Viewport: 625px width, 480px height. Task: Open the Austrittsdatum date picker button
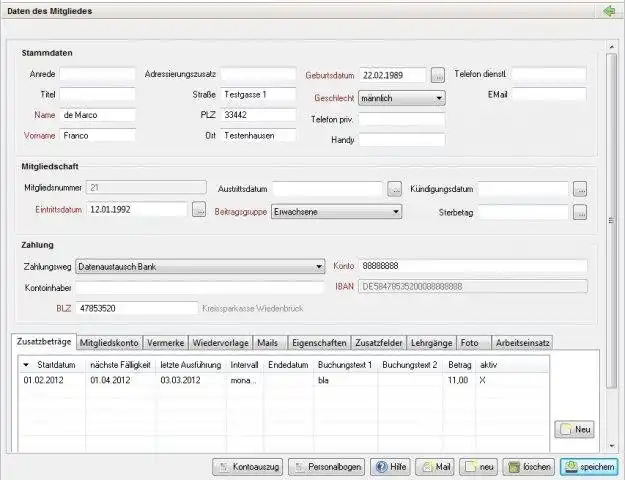click(394, 189)
